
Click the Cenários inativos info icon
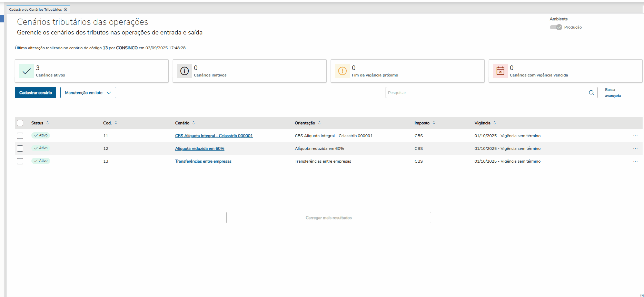tap(185, 71)
